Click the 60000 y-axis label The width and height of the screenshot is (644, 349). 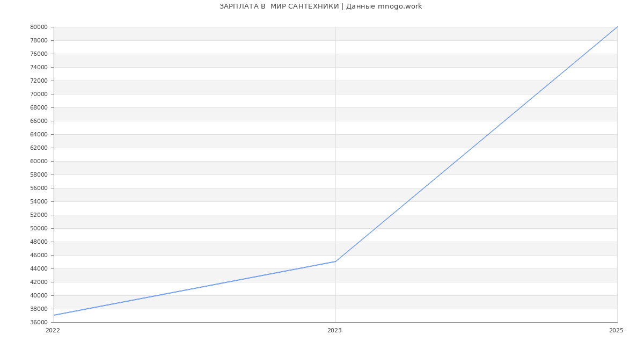pyautogui.click(x=39, y=161)
